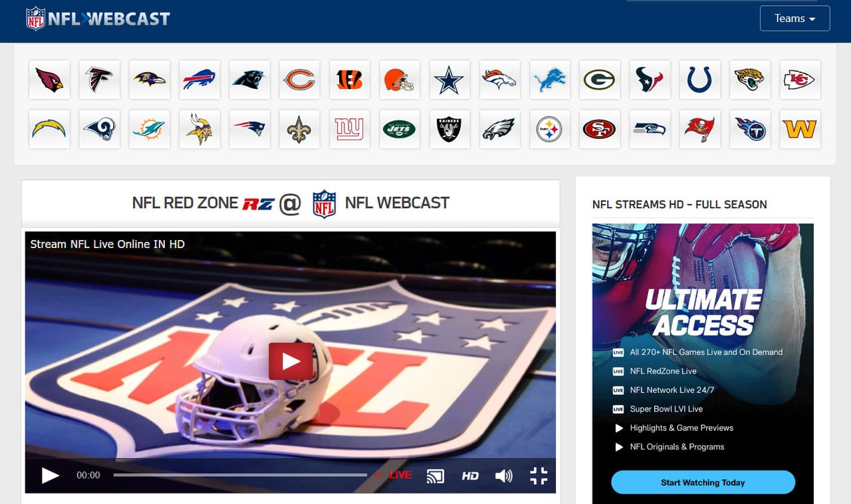851x504 pixels.
Task: Click the Tampa Bay Buccaneers logo
Action: click(700, 129)
